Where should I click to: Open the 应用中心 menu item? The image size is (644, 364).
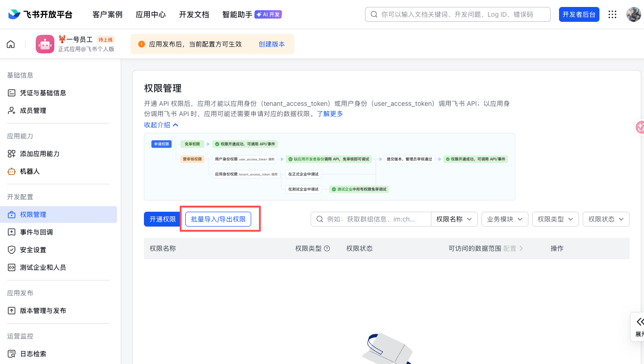150,14
